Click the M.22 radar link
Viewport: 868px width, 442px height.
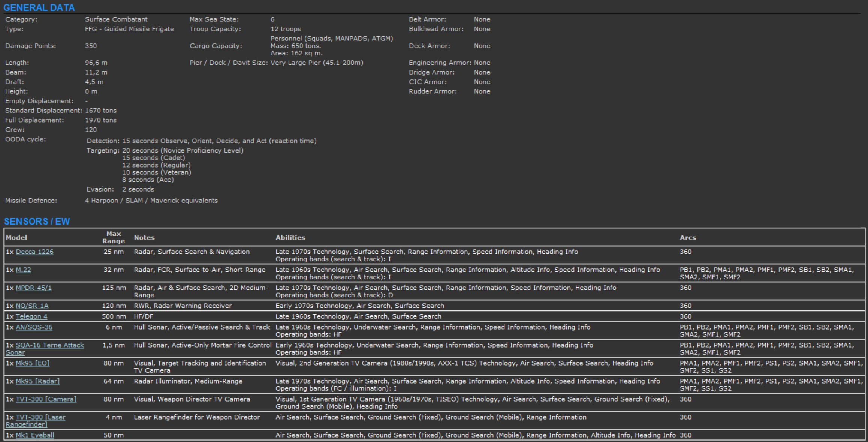pos(23,270)
